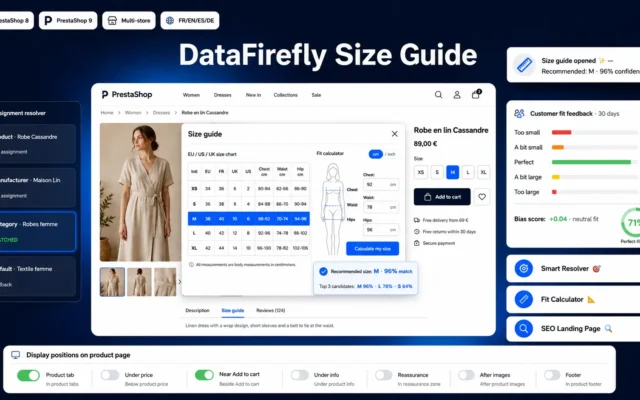Click the ruler icon in notification card
Screen dimensions: 640x400
coord(524,65)
